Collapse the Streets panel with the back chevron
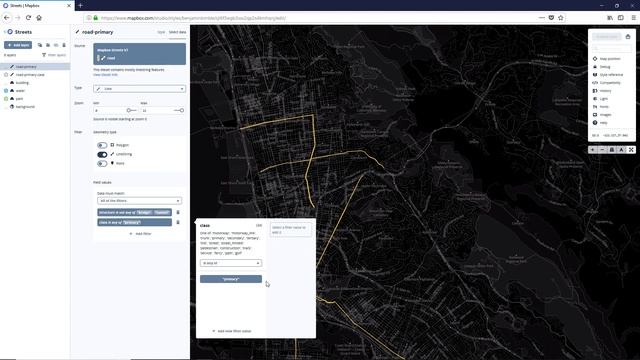Viewport: 640px width, 360px height. click(x=4, y=31)
